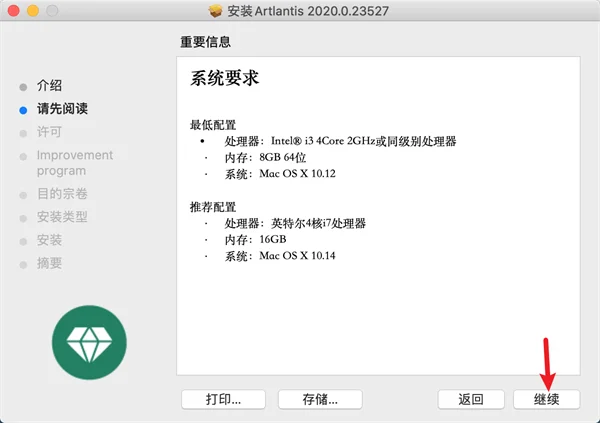Click the Artlantis diamond logo icon
The height and width of the screenshot is (423, 600).
coord(89,342)
